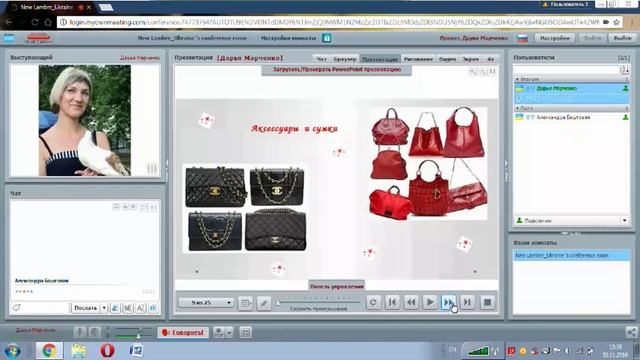Click the rewind playback button
This screenshot has width=640, height=360.
[x=411, y=302]
